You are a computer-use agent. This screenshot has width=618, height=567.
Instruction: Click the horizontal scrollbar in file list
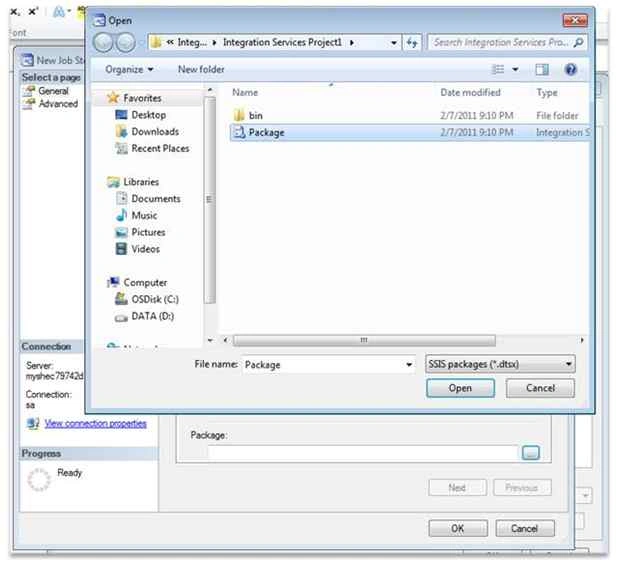[364, 340]
